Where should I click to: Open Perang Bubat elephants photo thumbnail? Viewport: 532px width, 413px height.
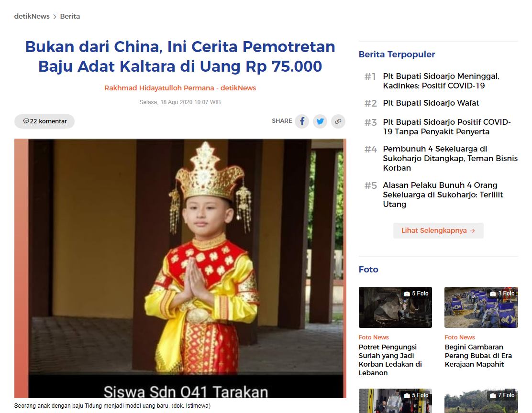481,307
